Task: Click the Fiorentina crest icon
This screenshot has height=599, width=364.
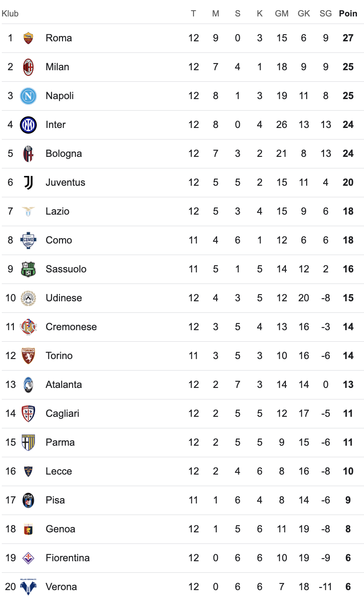Action: click(x=28, y=558)
